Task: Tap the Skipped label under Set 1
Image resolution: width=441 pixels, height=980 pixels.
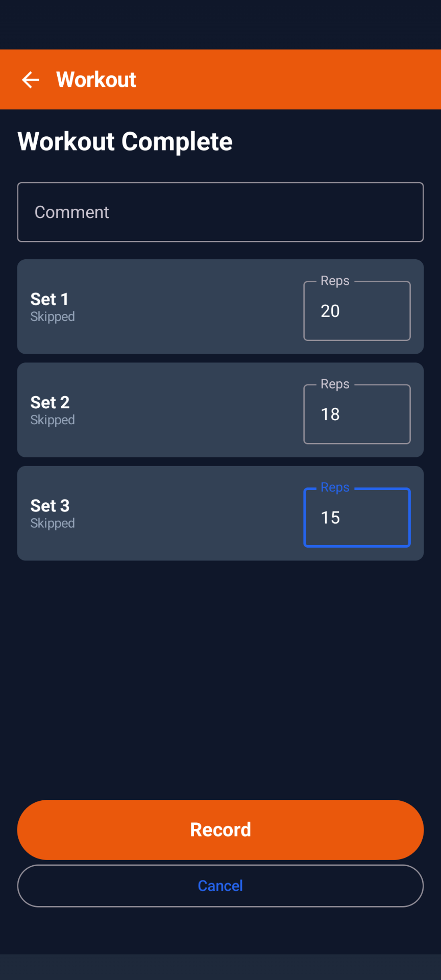Action: 53,317
